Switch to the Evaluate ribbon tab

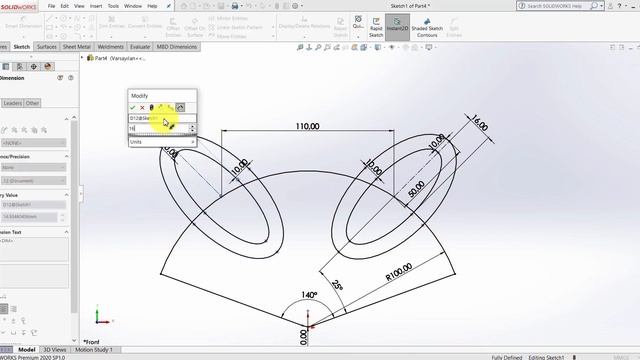click(x=140, y=47)
